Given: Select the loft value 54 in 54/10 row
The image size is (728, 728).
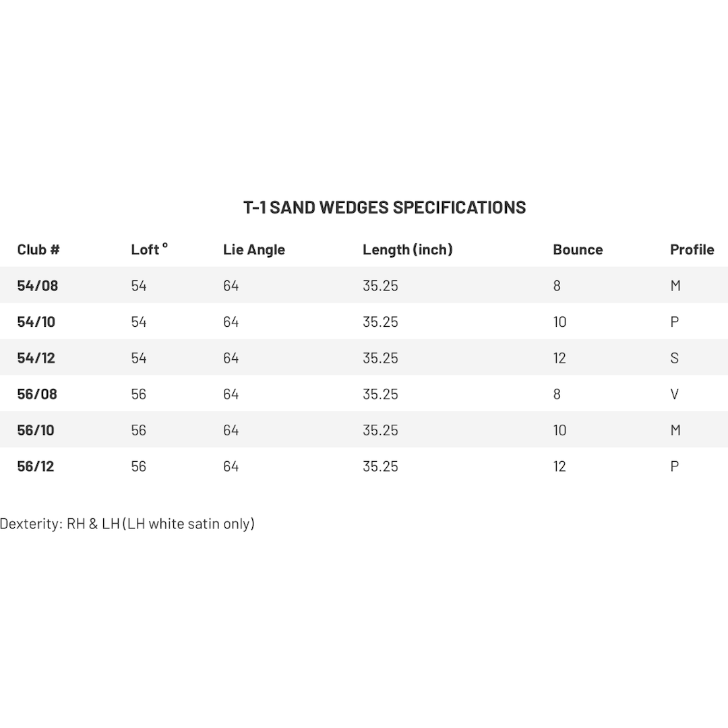Looking at the screenshot, I should [138, 322].
